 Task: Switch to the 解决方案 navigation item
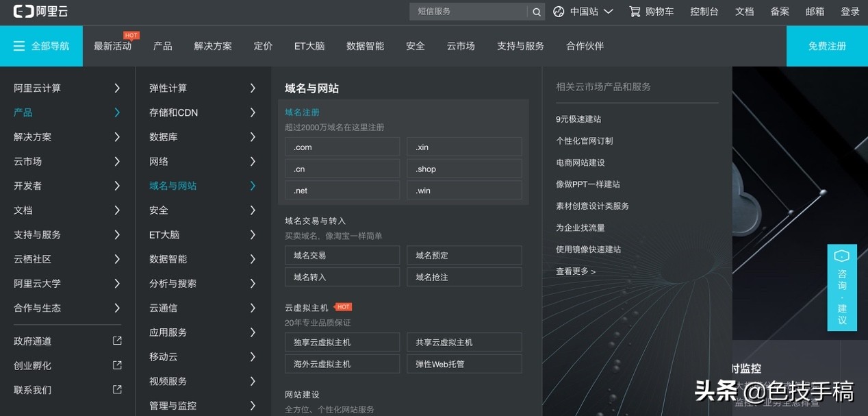(x=213, y=46)
